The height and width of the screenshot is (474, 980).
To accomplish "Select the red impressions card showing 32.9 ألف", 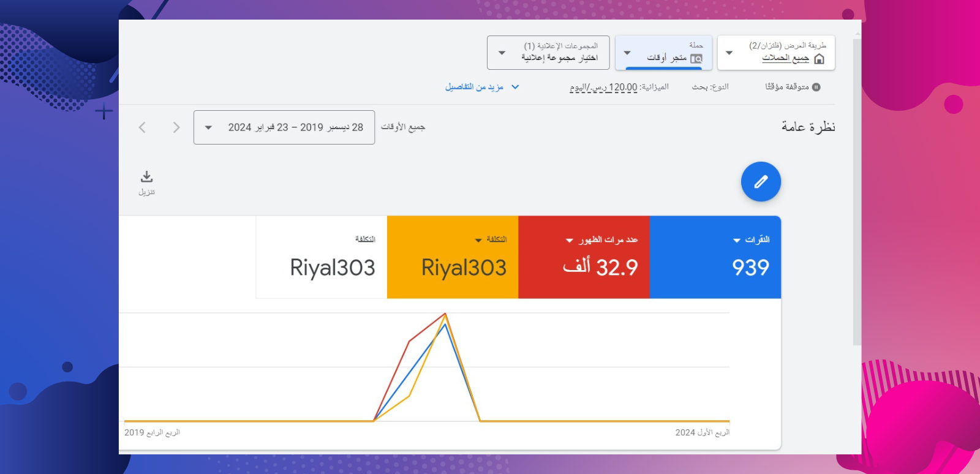I will pos(584,257).
